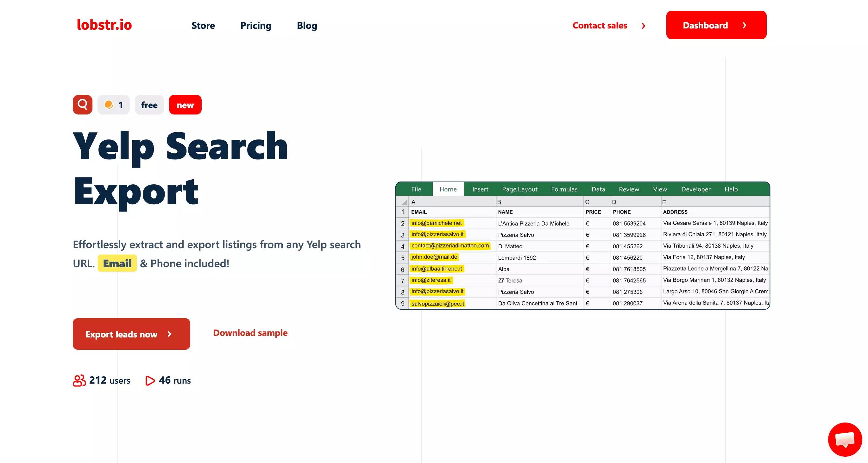Open the lobstr.io home logo
This screenshot has width=868, height=463.
[x=104, y=25]
